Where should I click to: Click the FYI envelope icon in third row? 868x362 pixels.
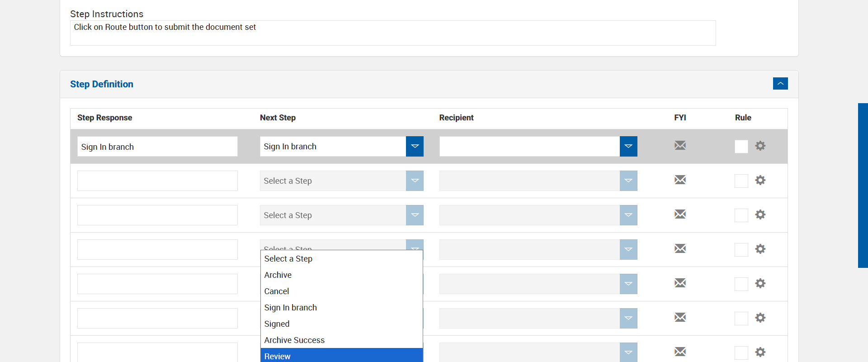point(680,214)
